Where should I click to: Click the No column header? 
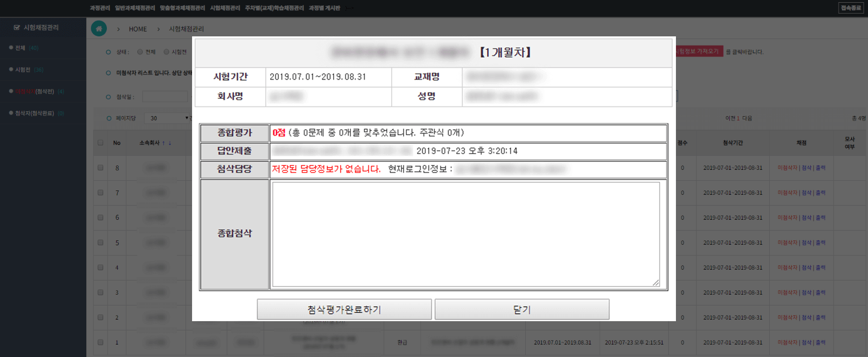[x=117, y=143]
